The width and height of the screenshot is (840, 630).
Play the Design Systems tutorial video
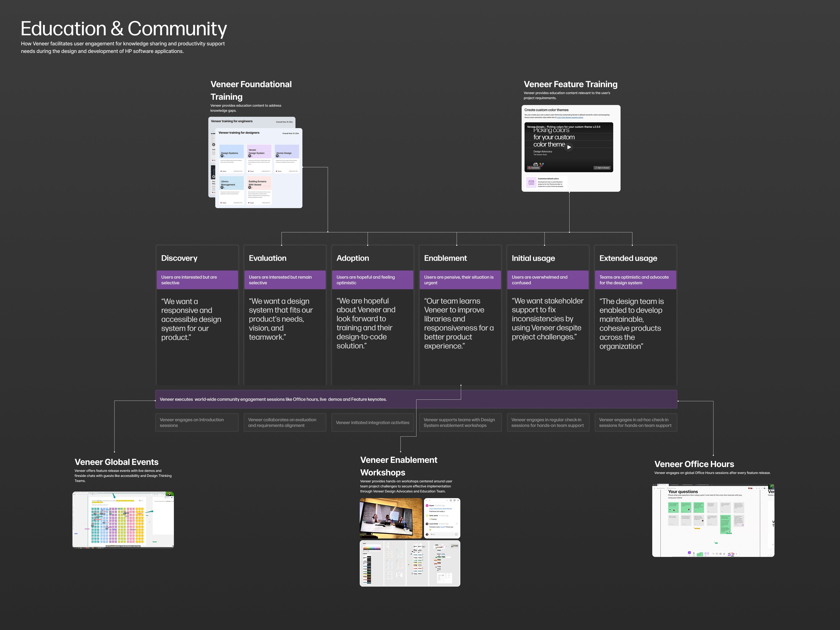pos(222,156)
